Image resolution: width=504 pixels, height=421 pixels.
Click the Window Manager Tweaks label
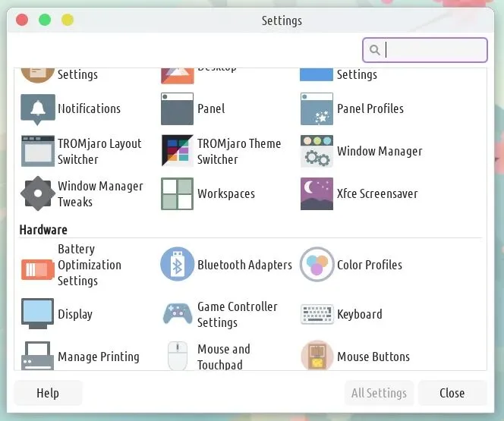click(100, 194)
